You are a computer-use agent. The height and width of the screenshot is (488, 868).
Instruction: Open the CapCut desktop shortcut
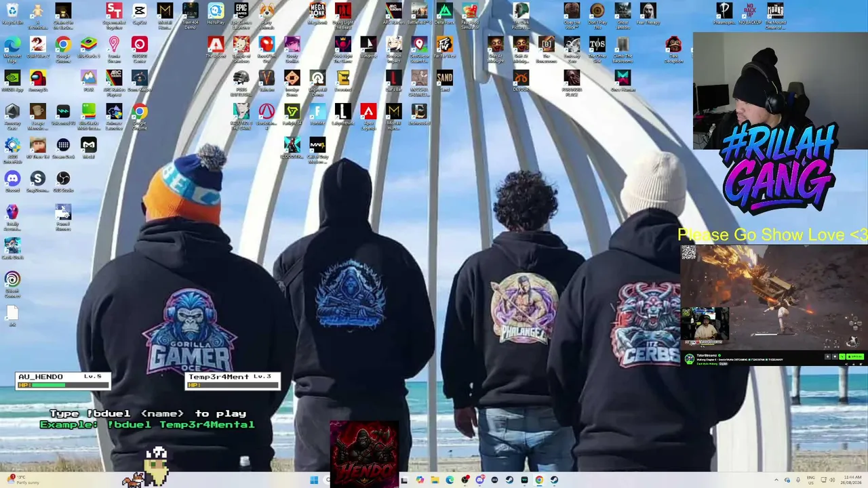(x=140, y=14)
